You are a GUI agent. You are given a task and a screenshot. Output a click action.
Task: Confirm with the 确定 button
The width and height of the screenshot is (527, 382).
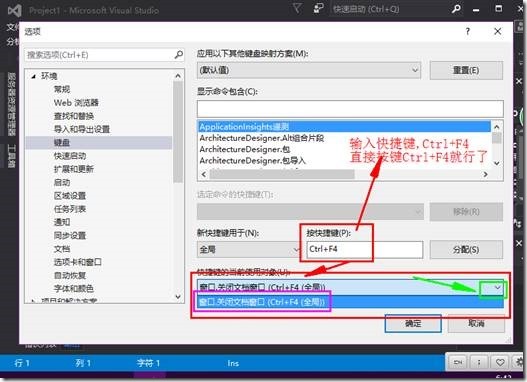tap(413, 324)
